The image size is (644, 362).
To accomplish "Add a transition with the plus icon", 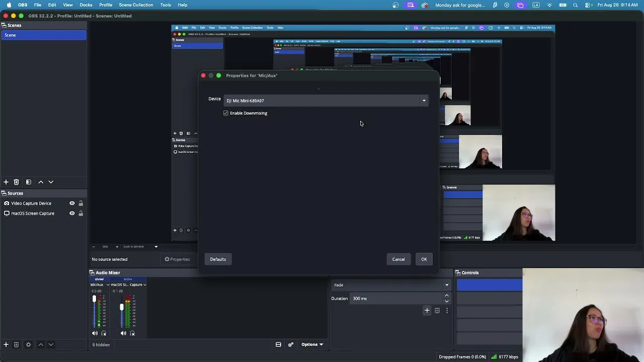I will pos(427,310).
